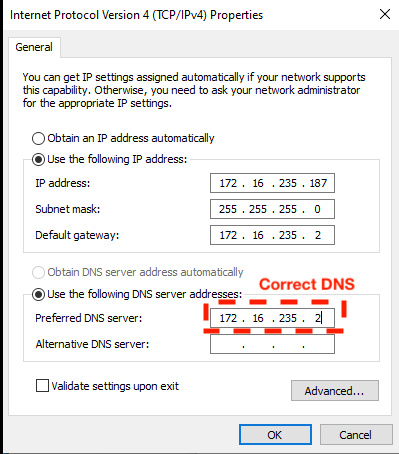The height and width of the screenshot is (454, 399).
Task: Close the IPv4 Properties dialog
Action: pyautogui.click(x=385, y=14)
